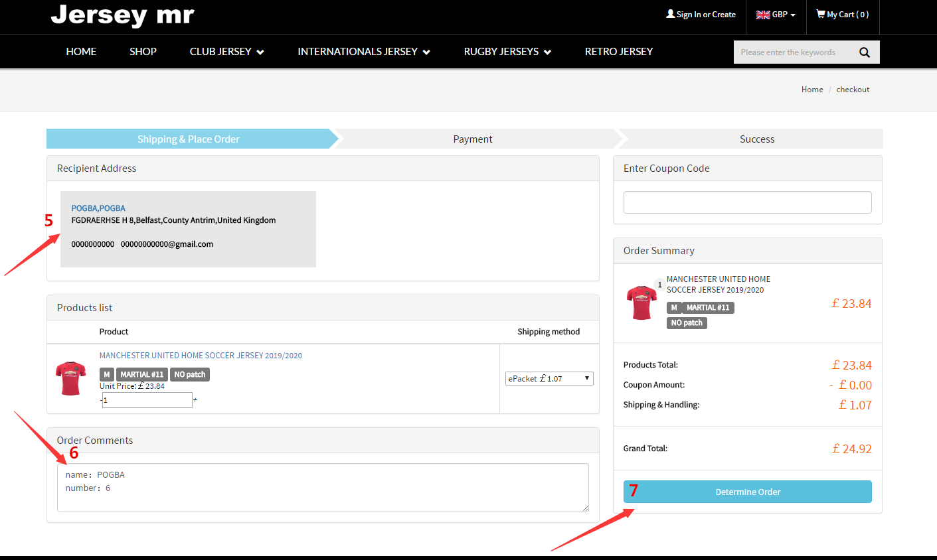Screen dimensions: 937x560
Task: Go to the HOME menu item
Action: point(81,52)
